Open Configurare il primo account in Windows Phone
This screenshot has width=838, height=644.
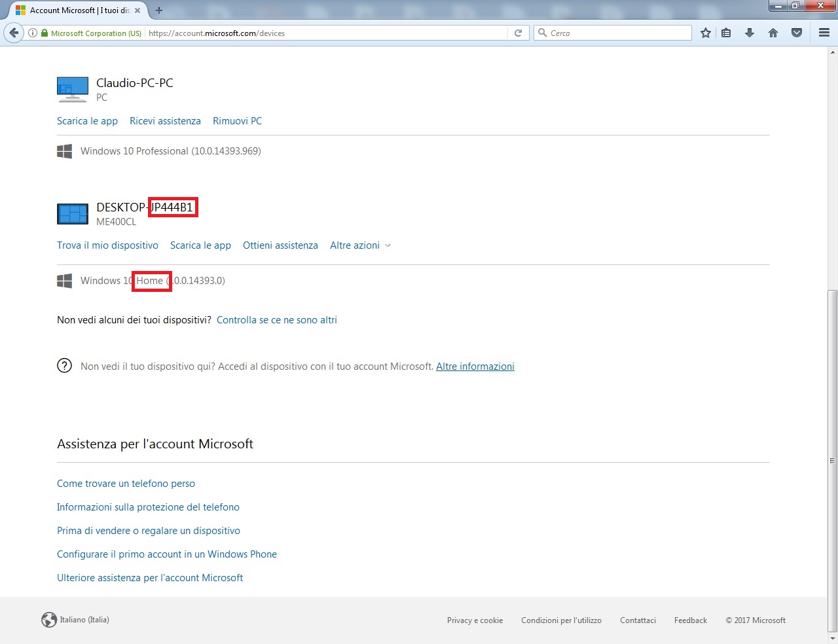pyautogui.click(x=167, y=554)
